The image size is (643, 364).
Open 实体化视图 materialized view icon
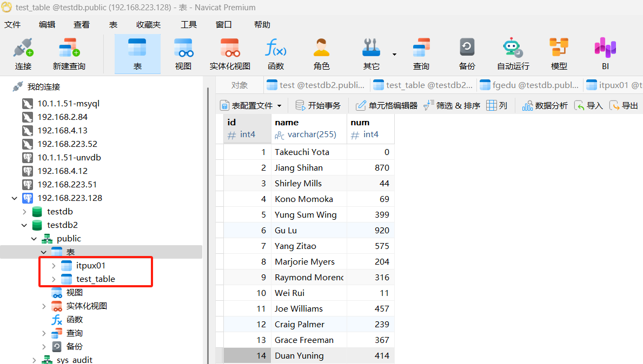230,54
